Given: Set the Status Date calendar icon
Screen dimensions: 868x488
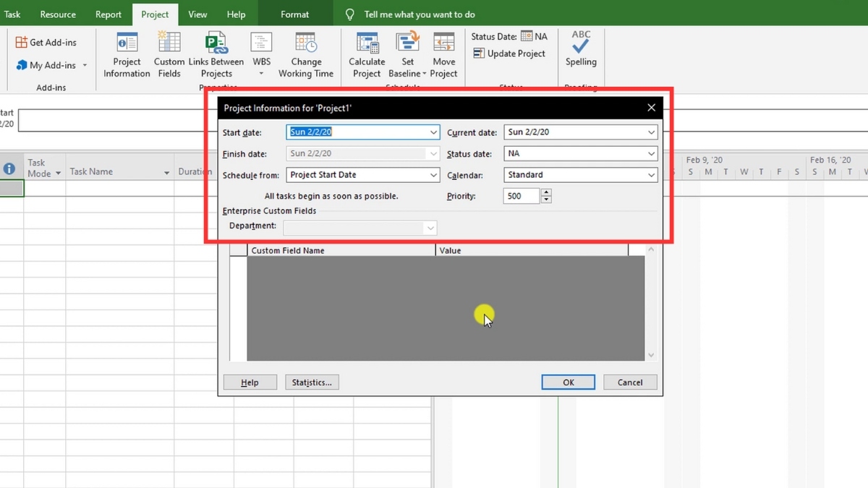Looking at the screenshot, I should pyautogui.click(x=527, y=36).
